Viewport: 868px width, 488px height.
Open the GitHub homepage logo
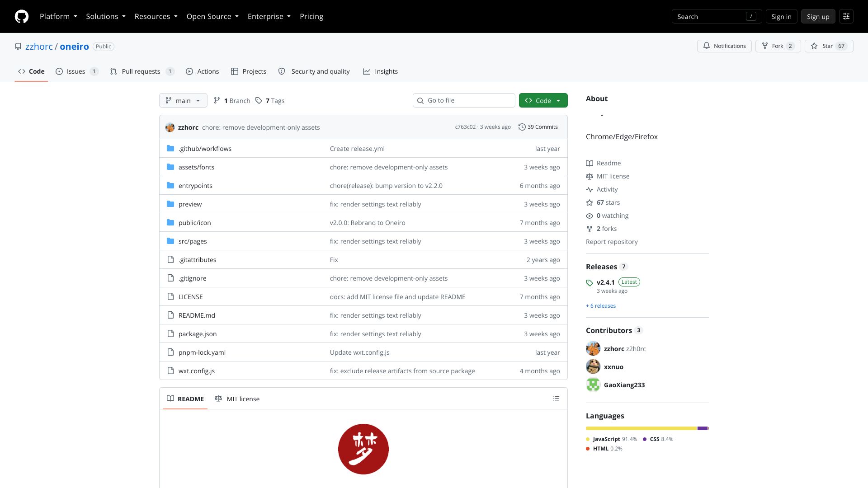pyautogui.click(x=22, y=16)
